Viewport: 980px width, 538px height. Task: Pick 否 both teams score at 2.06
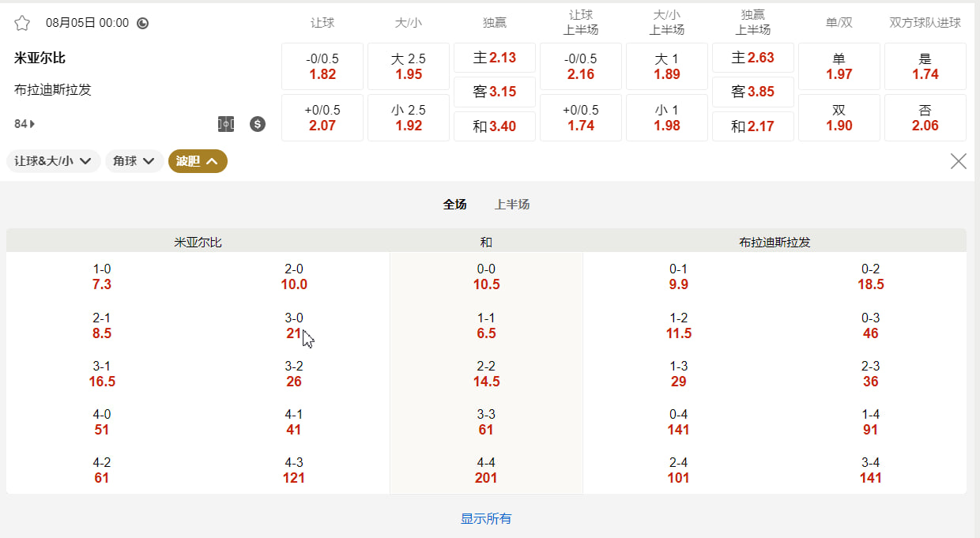click(x=925, y=118)
